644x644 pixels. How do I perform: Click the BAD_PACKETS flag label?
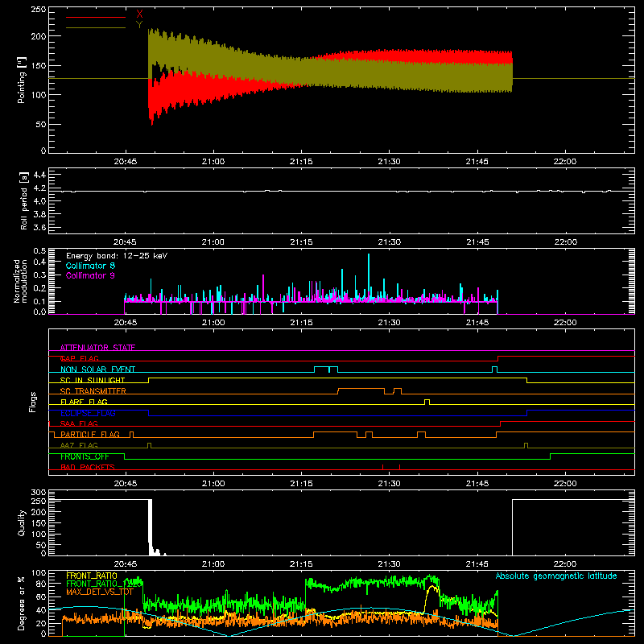[x=88, y=468]
